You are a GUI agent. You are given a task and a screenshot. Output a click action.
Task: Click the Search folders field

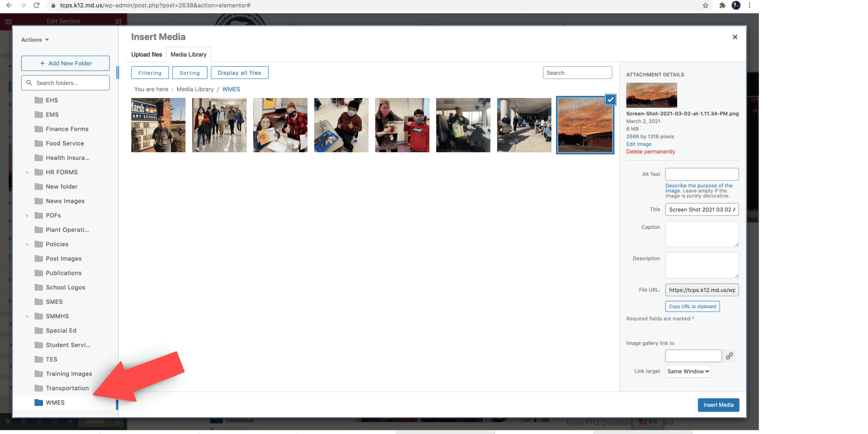(65, 83)
